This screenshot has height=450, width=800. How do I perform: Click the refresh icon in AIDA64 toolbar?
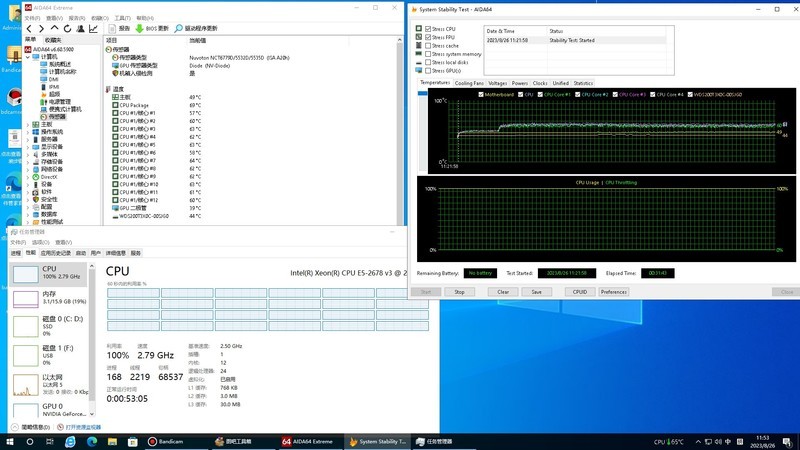click(66, 28)
